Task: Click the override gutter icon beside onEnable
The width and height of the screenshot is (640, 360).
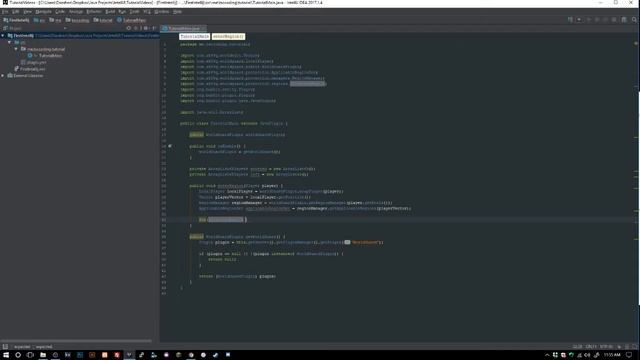Action: point(170,146)
